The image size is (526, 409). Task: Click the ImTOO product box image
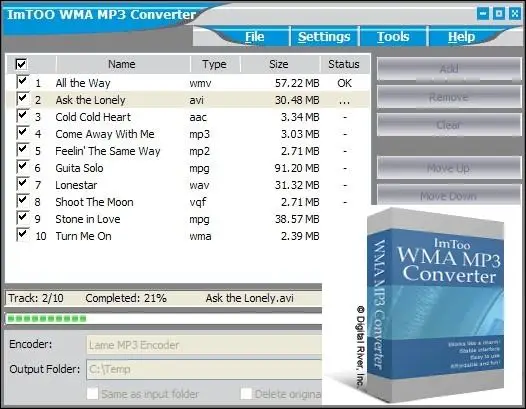point(436,305)
